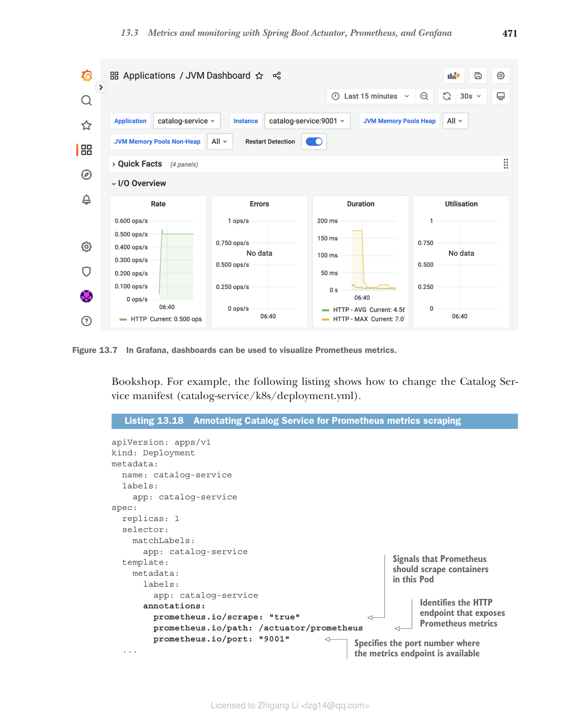The height and width of the screenshot is (728, 580).
Task: Open the Last 15 minutes time picker
Action: 370,96
